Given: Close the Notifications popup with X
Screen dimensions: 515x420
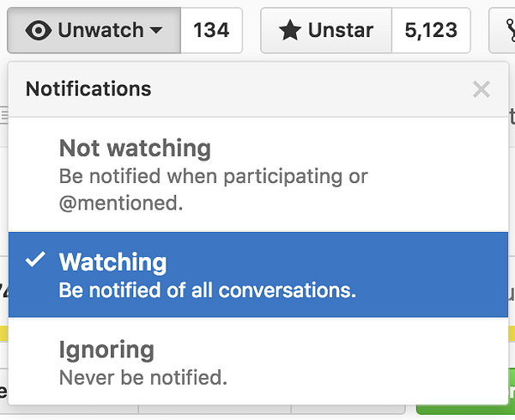Looking at the screenshot, I should pos(482,89).
